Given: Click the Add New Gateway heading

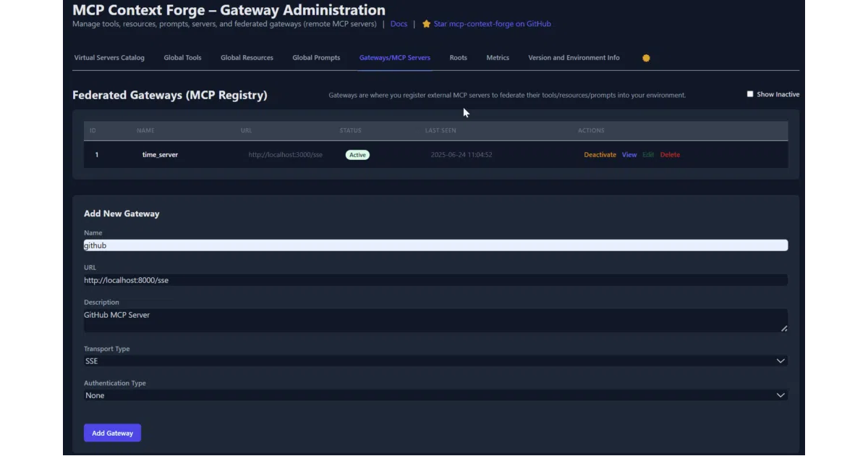Looking at the screenshot, I should tap(122, 214).
